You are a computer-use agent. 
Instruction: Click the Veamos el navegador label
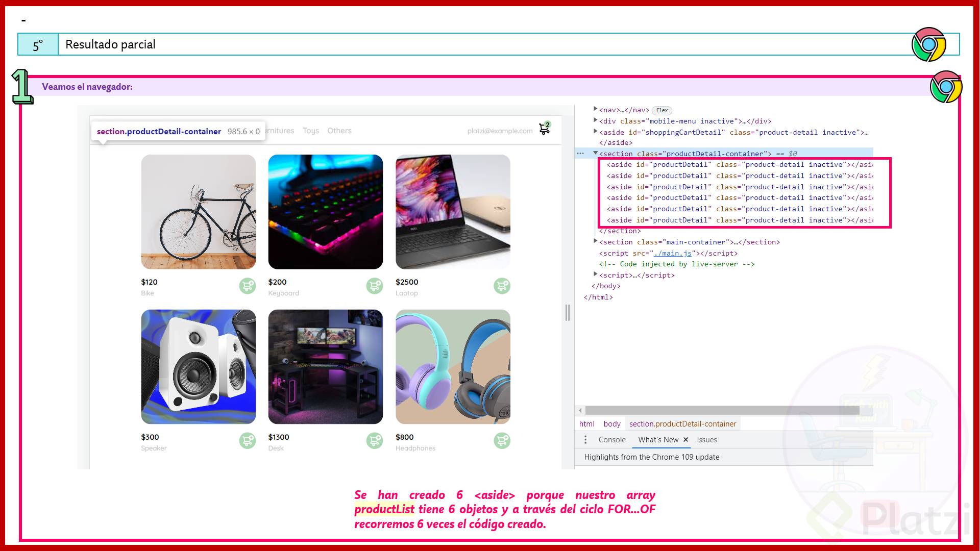pyautogui.click(x=87, y=87)
